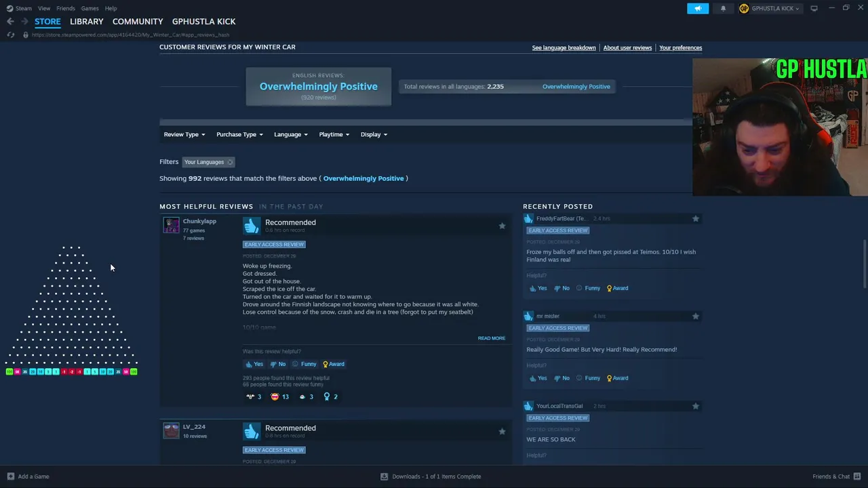Open the Review Type dropdown
The height and width of the screenshot is (488, 868).
pos(184,134)
